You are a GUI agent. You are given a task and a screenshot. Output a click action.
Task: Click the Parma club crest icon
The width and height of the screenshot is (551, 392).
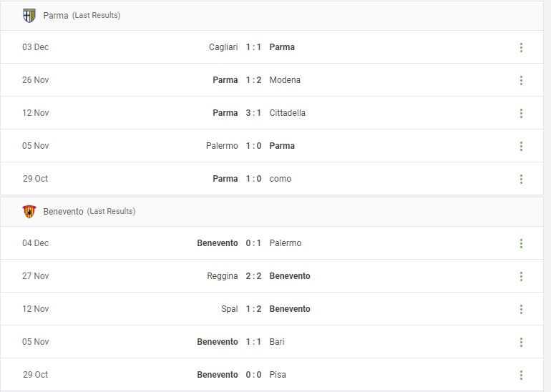pos(29,16)
